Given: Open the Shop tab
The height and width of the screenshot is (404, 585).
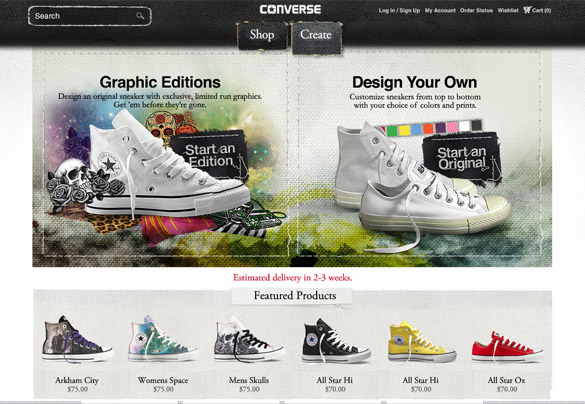Looking at the screenshot, I should coord(262,35).
